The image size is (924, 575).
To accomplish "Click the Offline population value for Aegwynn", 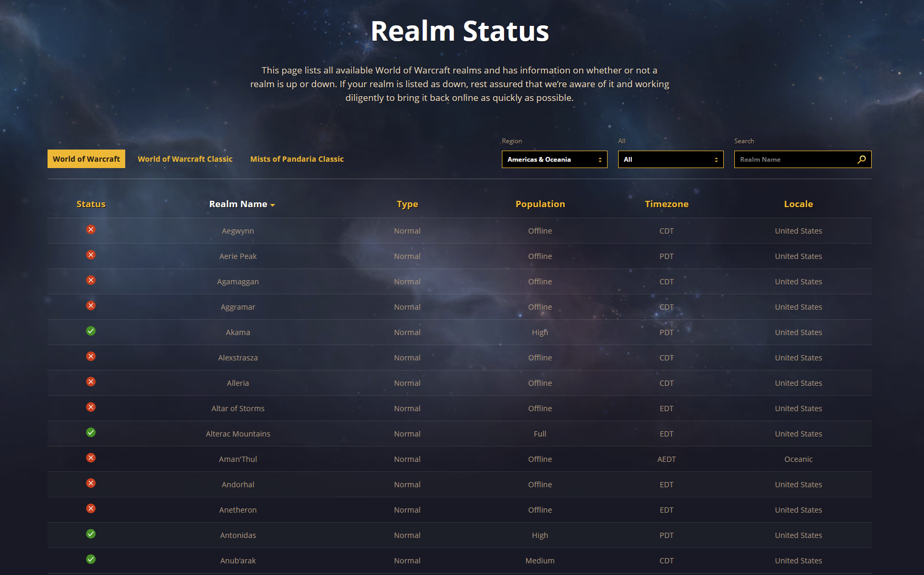I will tap(540, 231).
